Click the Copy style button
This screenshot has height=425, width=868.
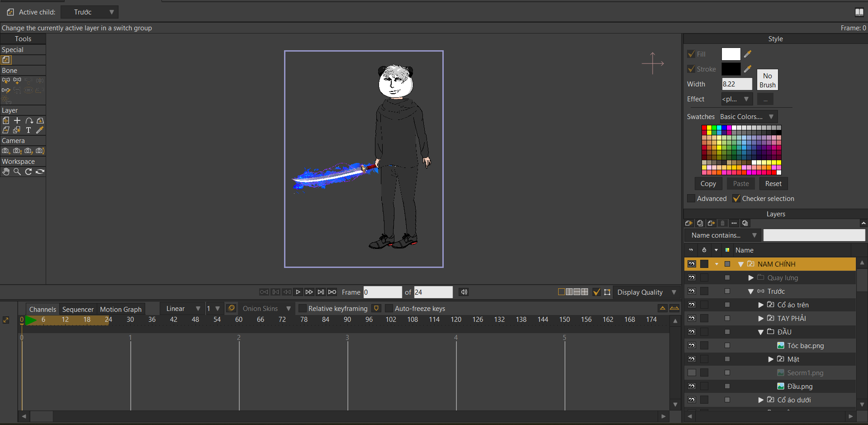tap(708, 184)
